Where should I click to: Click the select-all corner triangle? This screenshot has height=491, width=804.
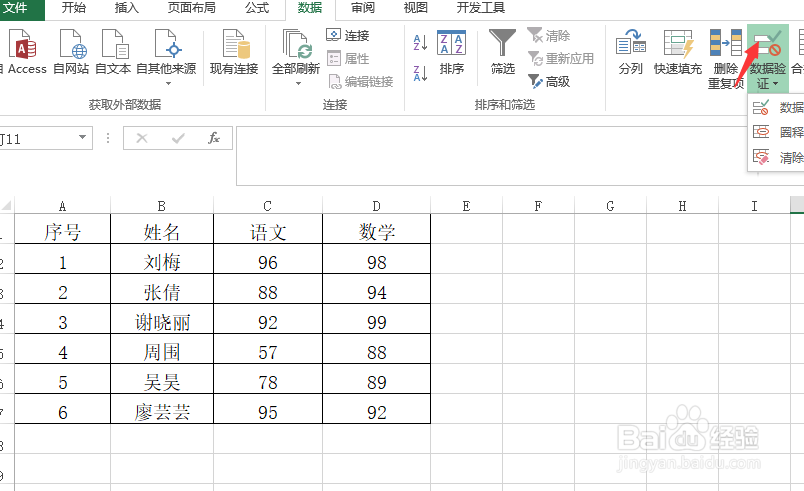click(x=7, y=206)
